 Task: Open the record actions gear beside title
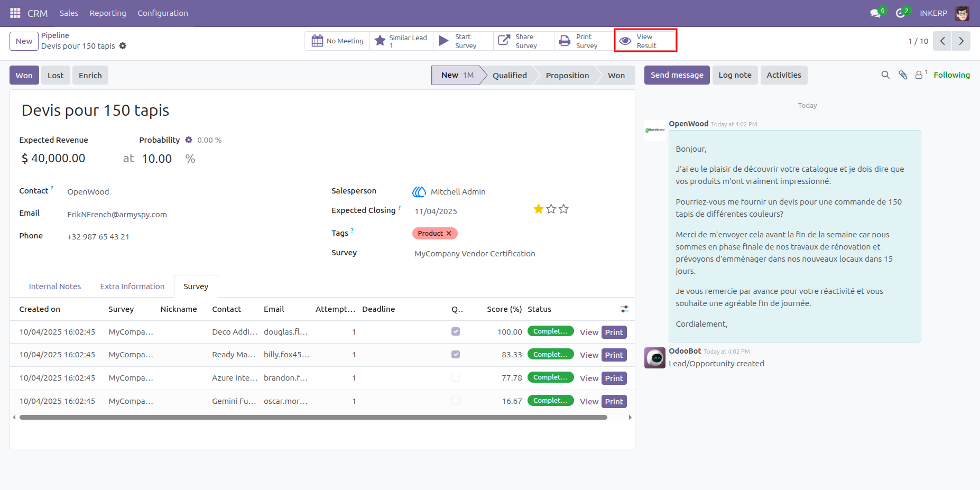pyautogui.click(x=123, y=46)
